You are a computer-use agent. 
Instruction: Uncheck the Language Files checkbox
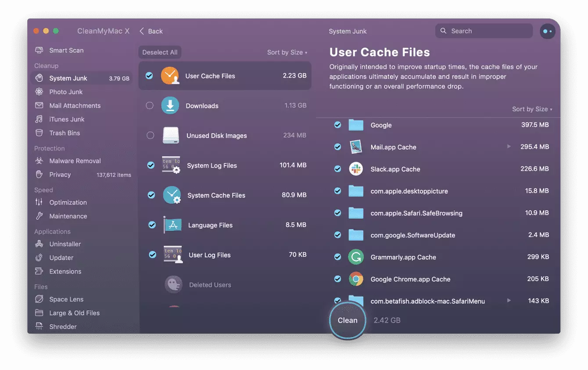click(152, 225)
